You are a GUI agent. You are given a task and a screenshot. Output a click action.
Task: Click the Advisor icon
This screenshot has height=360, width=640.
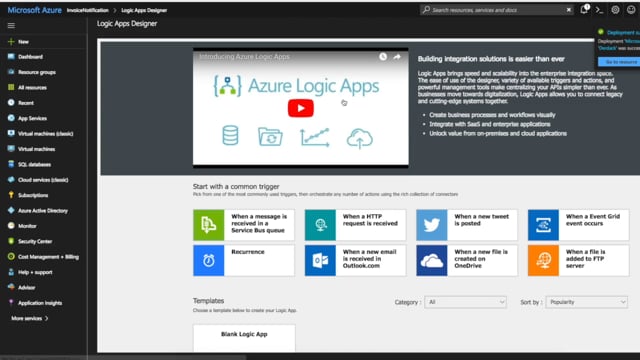11,287
